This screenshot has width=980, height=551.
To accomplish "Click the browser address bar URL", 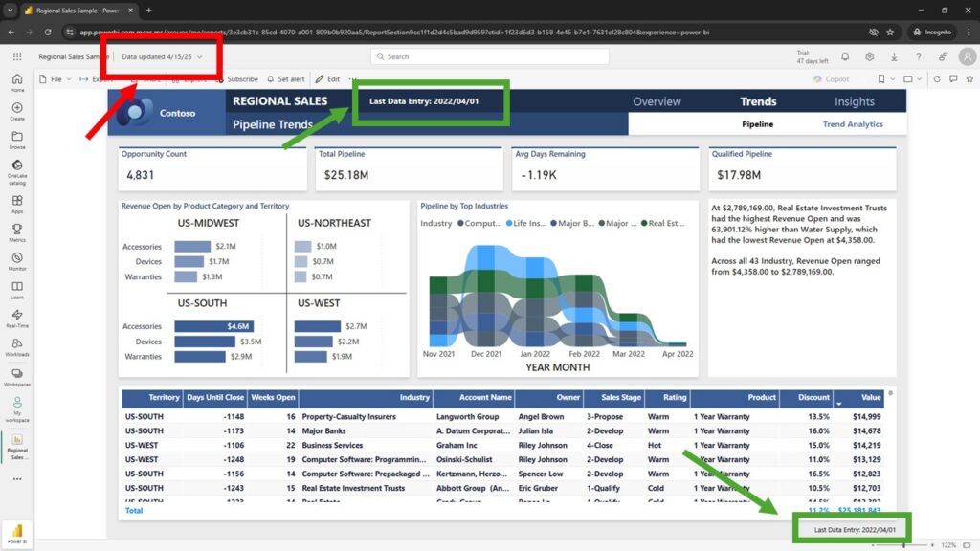I will (x=394, y=32).
